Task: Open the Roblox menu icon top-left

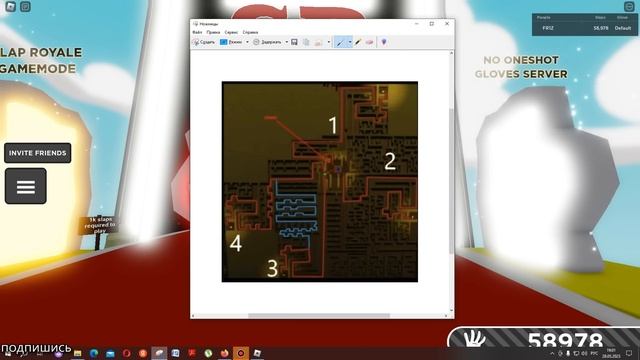Action: coord(10,7)
